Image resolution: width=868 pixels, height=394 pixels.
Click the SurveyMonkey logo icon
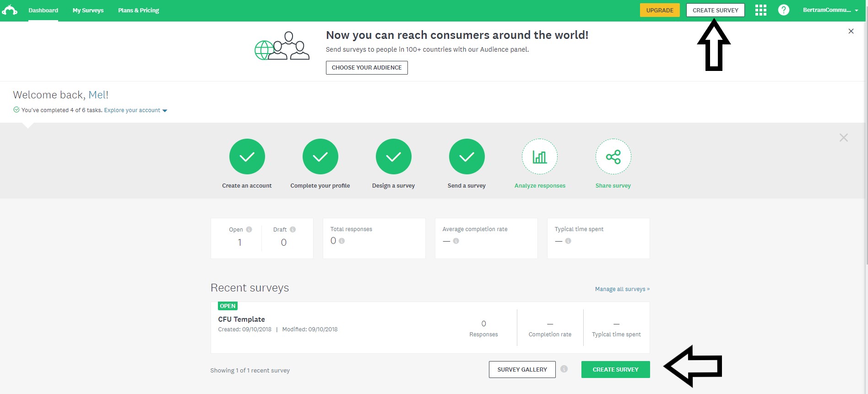[10, 10]
